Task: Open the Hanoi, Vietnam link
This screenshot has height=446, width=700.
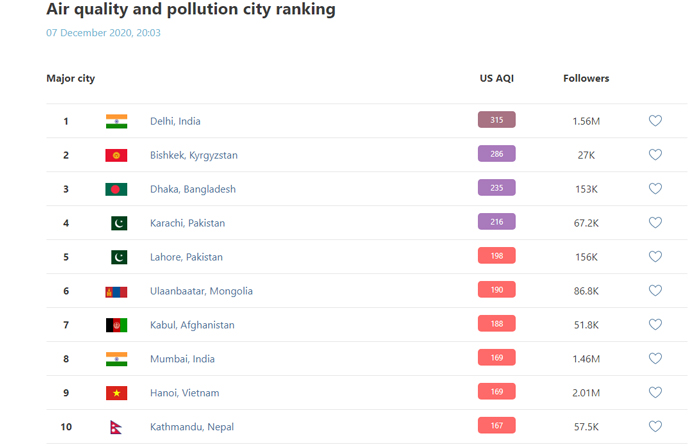Action: (x=184, y=393)
